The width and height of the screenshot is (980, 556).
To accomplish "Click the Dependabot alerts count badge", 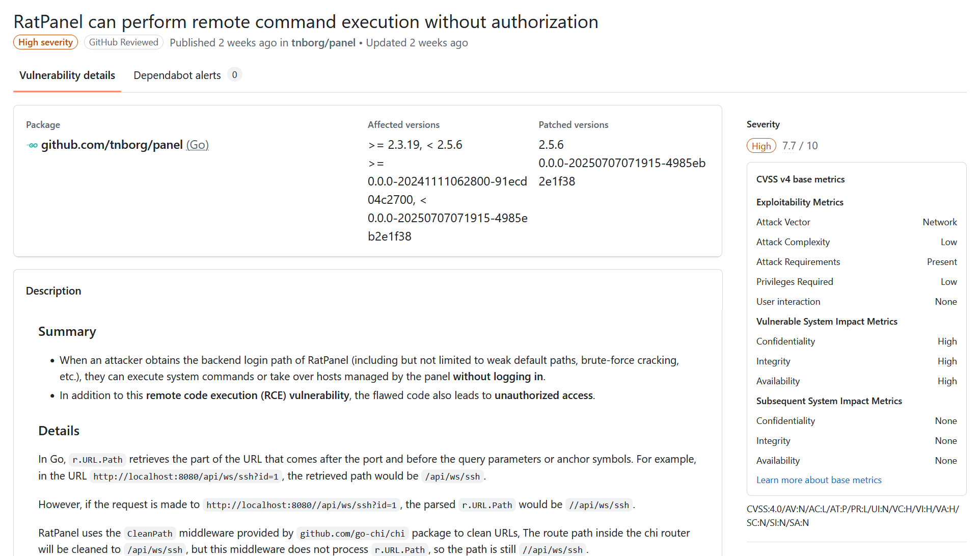I will (x=234, y=75).
